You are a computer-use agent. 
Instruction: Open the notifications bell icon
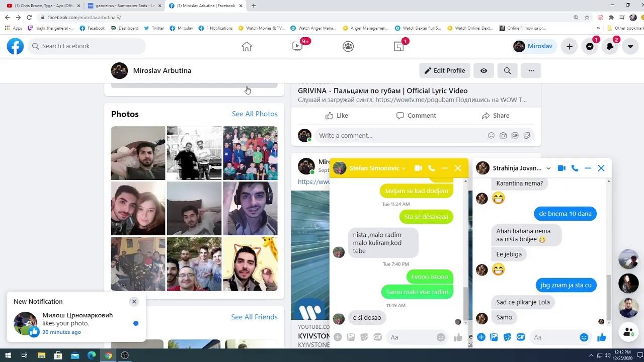[610, 46]
